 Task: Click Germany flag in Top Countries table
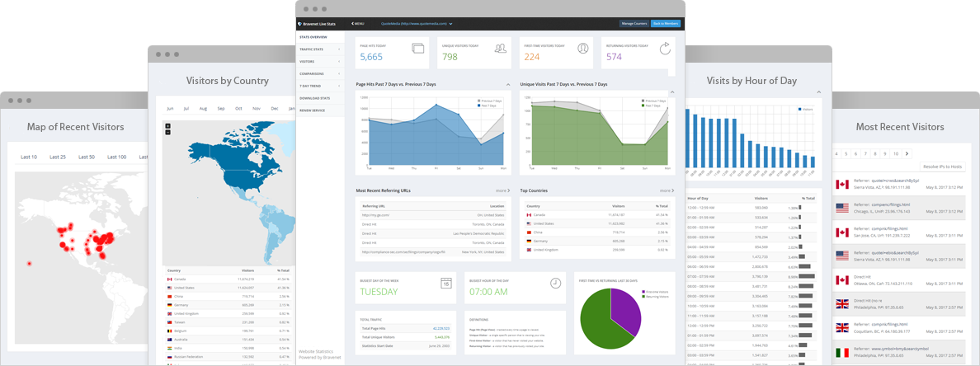pos(530,240)
